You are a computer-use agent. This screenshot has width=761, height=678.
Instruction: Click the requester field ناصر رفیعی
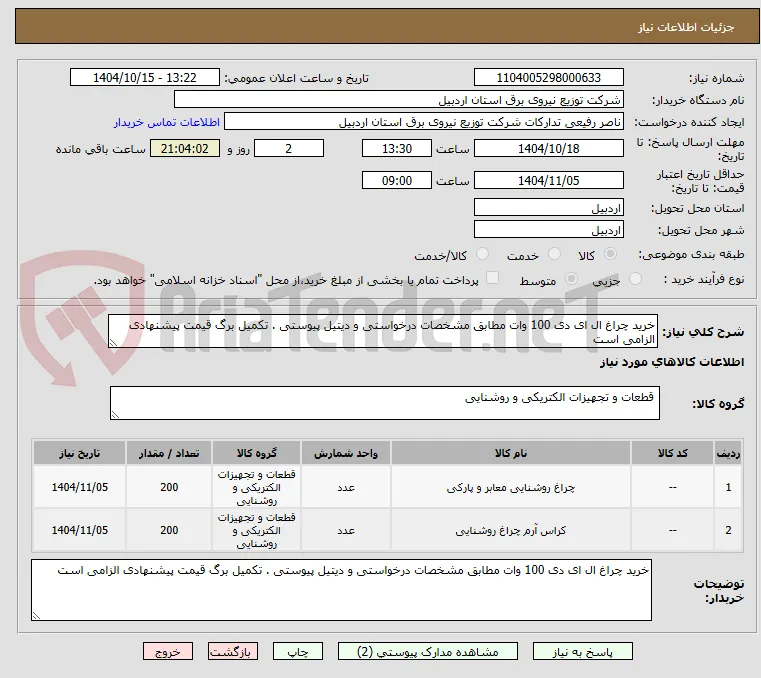[x=424, y=122]
